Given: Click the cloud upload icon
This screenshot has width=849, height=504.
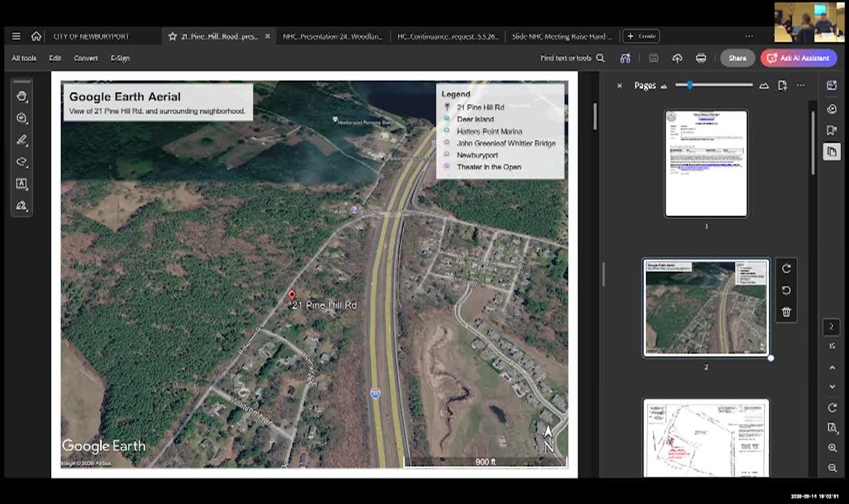Looking at the screenshot, I should 677,58.
